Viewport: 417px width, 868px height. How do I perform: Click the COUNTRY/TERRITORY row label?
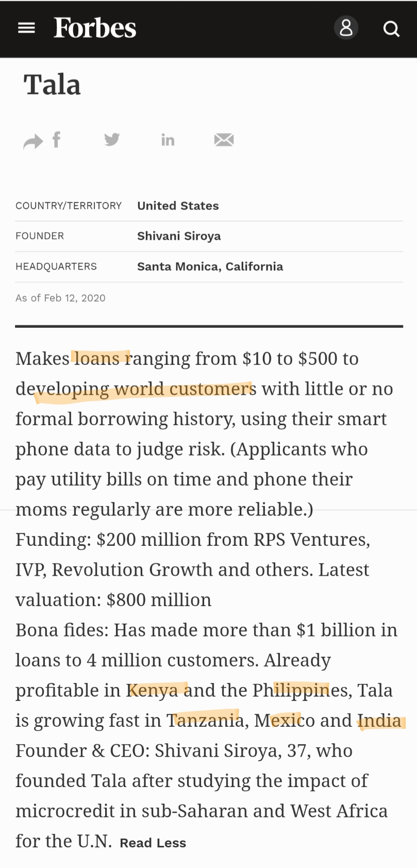coord(69,206)
